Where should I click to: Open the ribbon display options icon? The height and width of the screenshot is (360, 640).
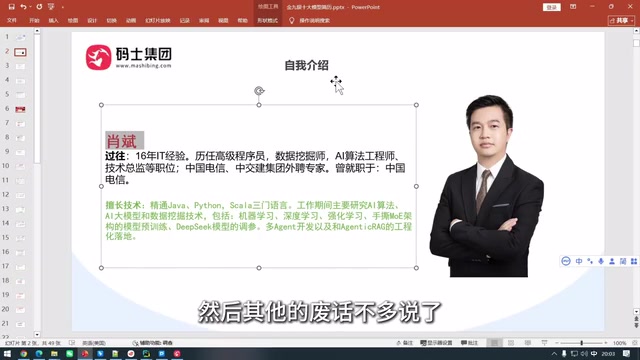[573, 7]
